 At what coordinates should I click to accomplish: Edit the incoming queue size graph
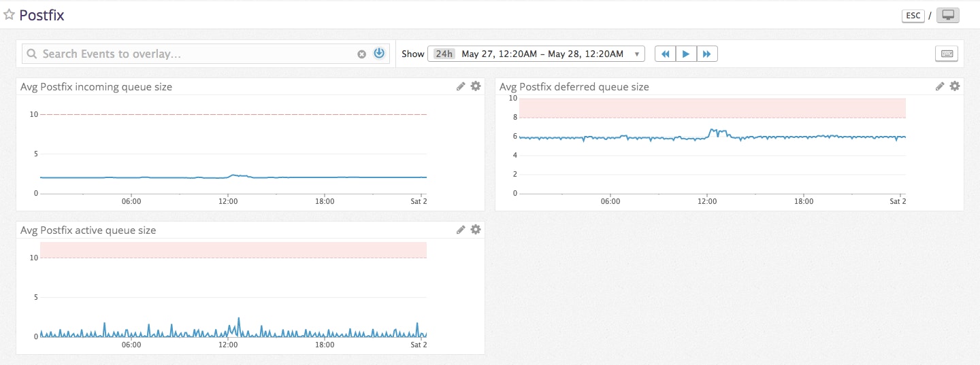[461, 86]
